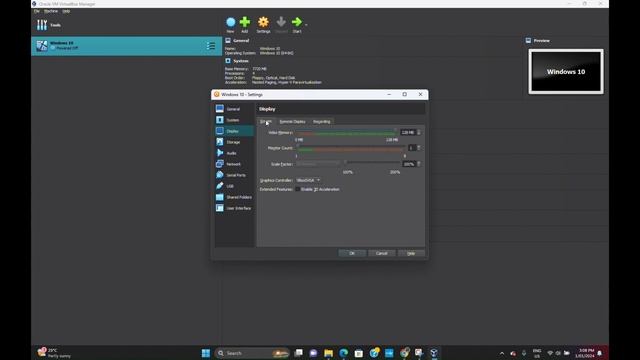The height and width of the screenshot is (360, 640).
Task: Open Microsoft Edge from the taskbar
Action: click(x=344, y=353)
